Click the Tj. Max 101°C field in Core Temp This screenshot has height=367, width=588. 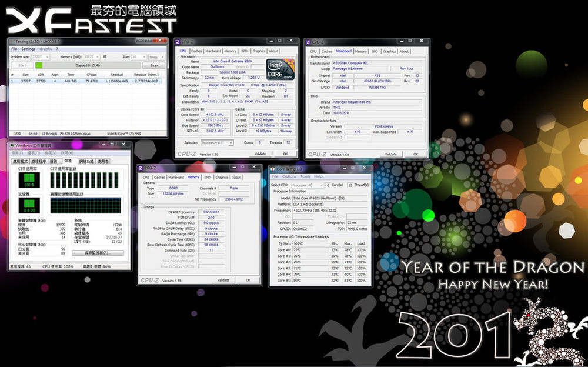pyautogui.click(x=310, y=244)
